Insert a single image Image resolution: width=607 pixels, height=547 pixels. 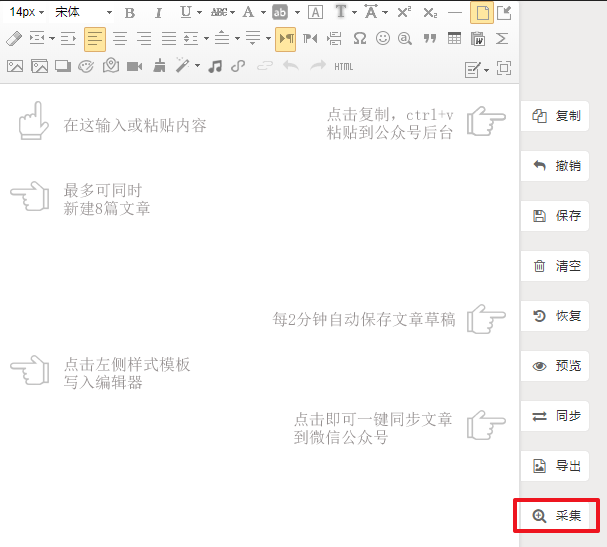click(15, 67)
